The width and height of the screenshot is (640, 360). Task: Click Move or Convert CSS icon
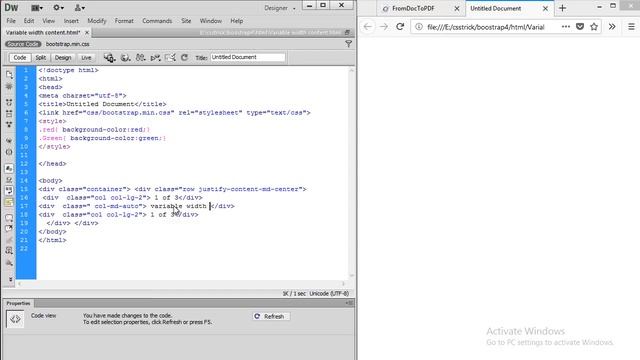click(x=9, y=263)
